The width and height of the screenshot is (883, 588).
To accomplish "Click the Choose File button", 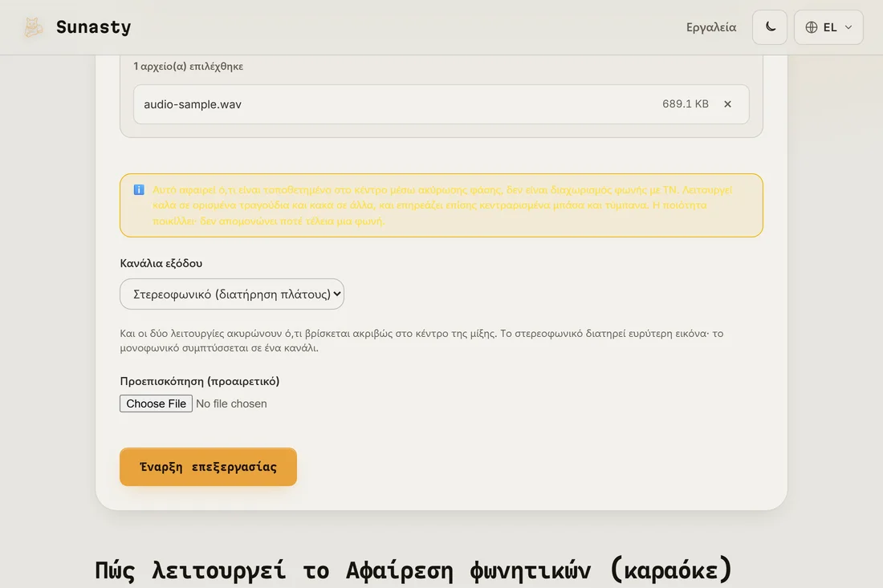I will pos(156,403).
